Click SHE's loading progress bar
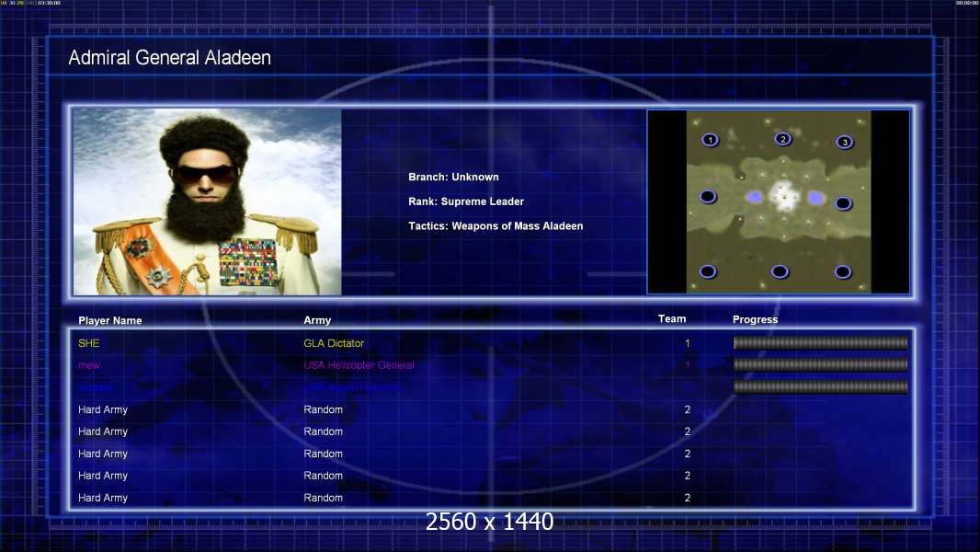Screen dimensions: 980x552 click(x=820, y=343)
